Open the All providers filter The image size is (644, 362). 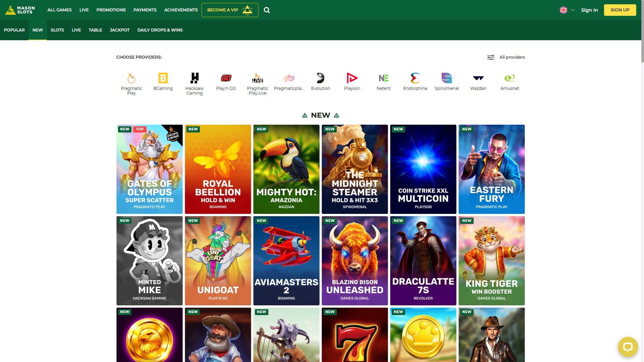tap(506, 57)
